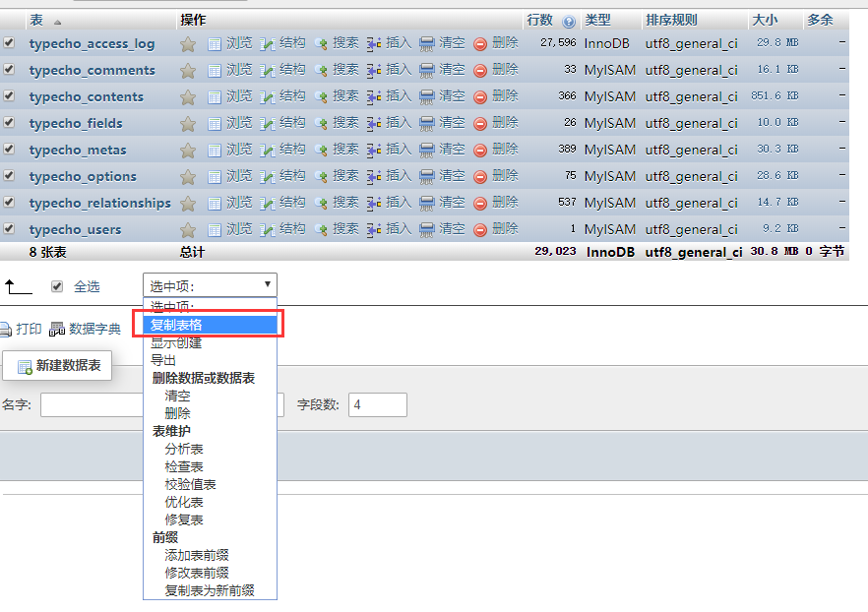Screen dimensions: 868x612
Task: Choose 修复表 from dropdown list
Action: [x=210, y=520]
